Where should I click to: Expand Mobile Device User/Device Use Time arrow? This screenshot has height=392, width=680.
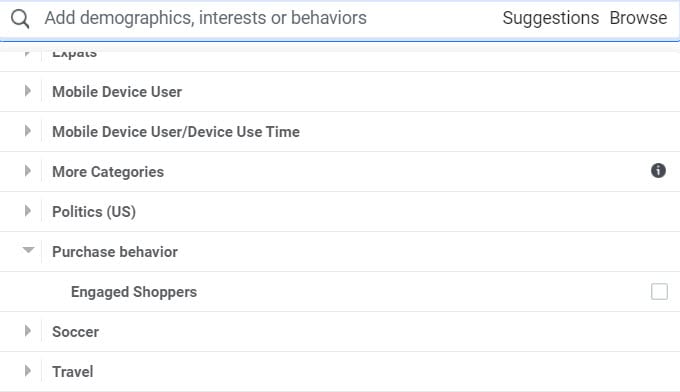point(28,131)
